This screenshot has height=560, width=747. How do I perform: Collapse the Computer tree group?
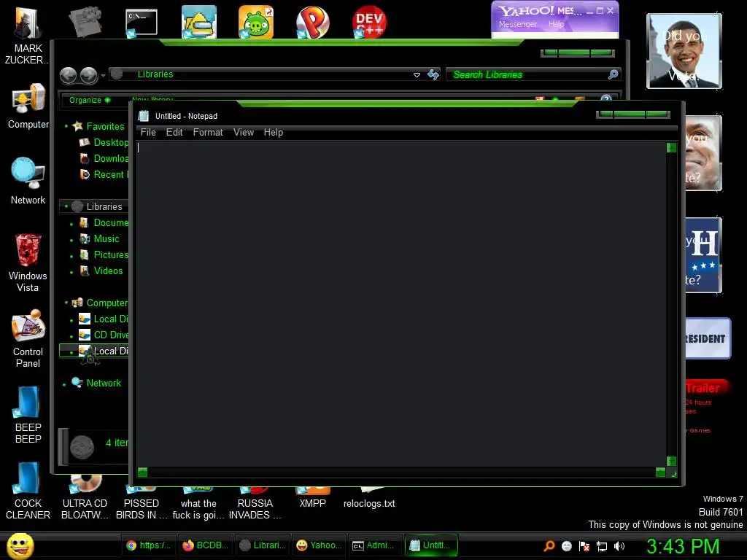66,303
